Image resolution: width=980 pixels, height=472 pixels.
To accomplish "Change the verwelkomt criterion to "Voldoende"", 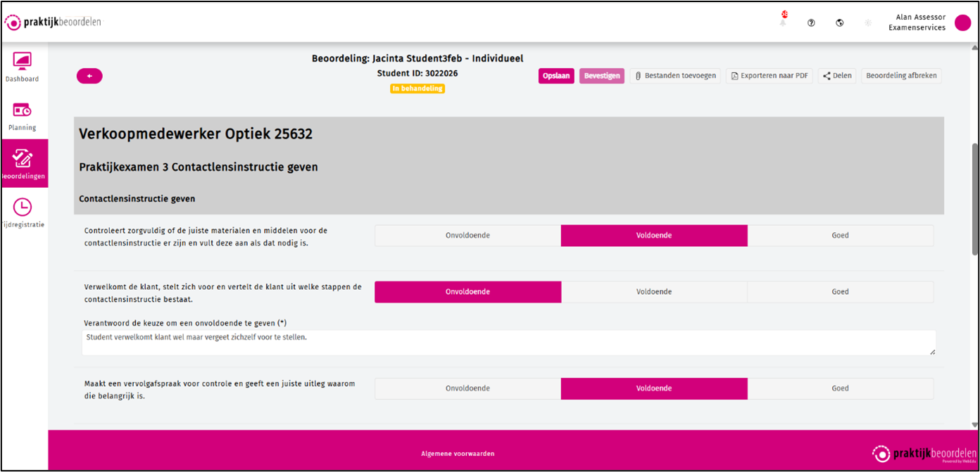I will point(654,291).
